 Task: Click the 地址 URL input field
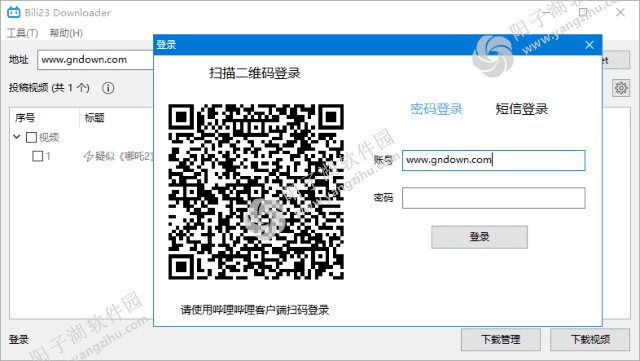click(96, 60)
